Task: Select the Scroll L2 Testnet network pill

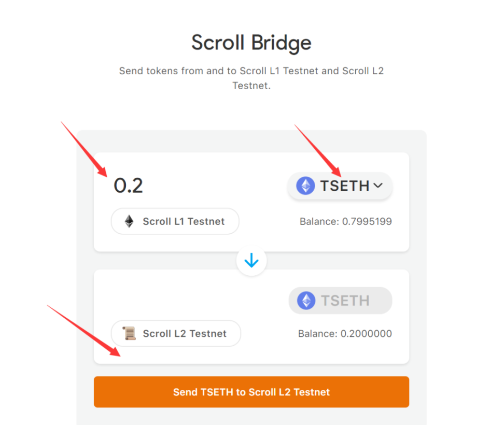Action: point(176,333)
